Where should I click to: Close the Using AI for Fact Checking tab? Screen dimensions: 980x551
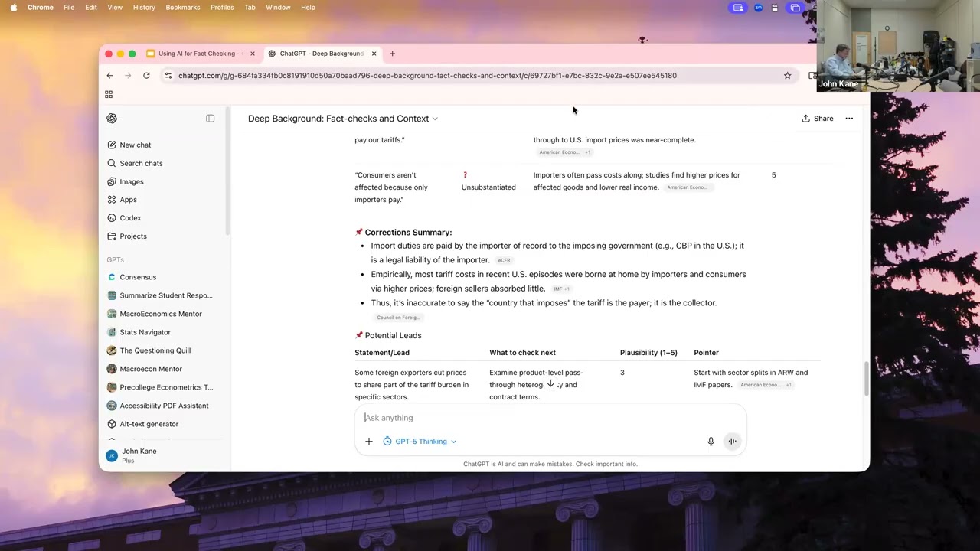[x=253, y=54]
